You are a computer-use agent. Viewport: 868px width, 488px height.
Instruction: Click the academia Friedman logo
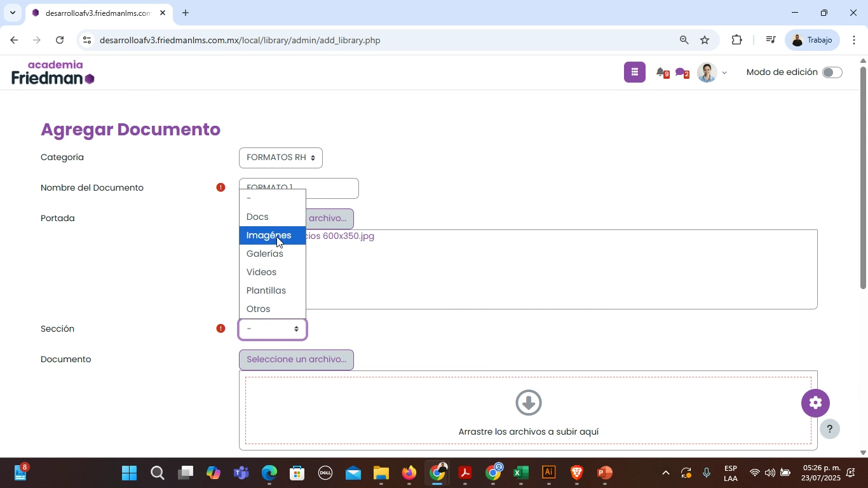tap(53, 72)
